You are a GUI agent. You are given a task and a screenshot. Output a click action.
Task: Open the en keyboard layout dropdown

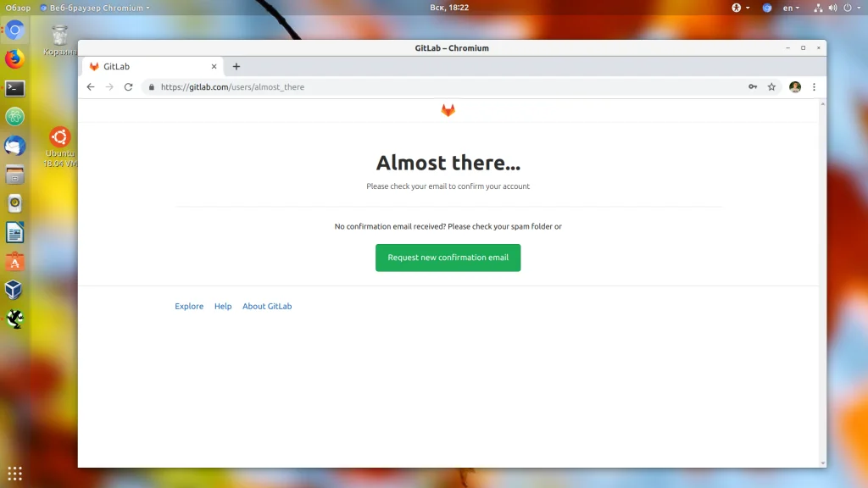click(791, 8)
